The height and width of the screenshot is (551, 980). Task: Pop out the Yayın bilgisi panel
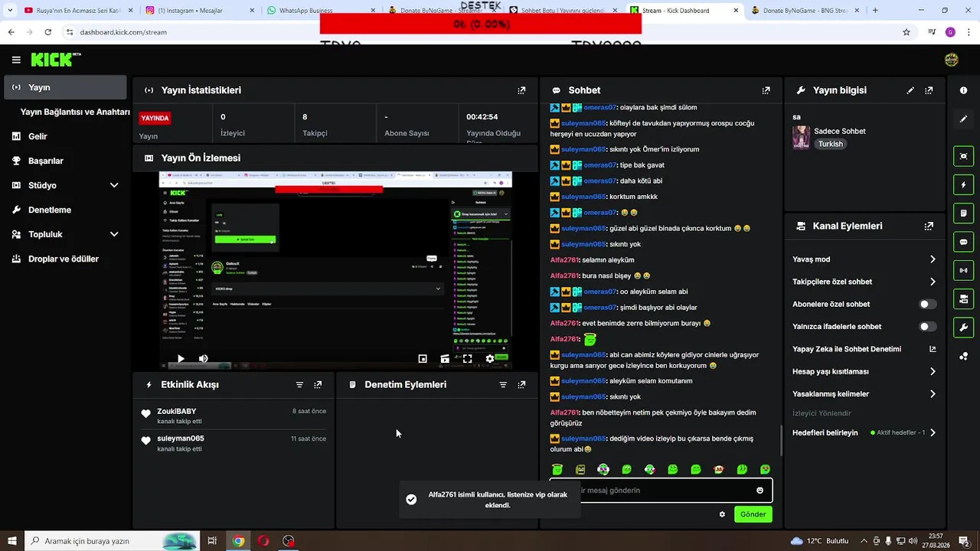929,90
